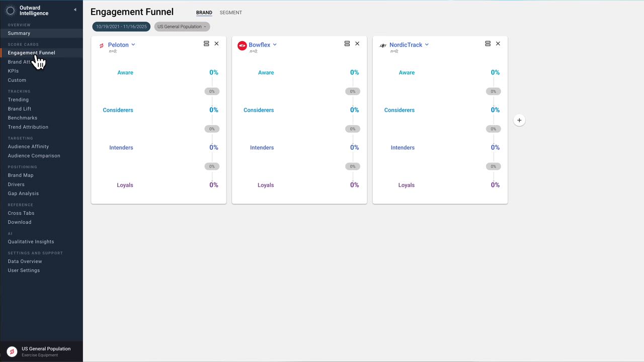Click the Intenders label on the NordicTrack card
The height and width of the screenshot is (362, 644).
coord(403,148)
